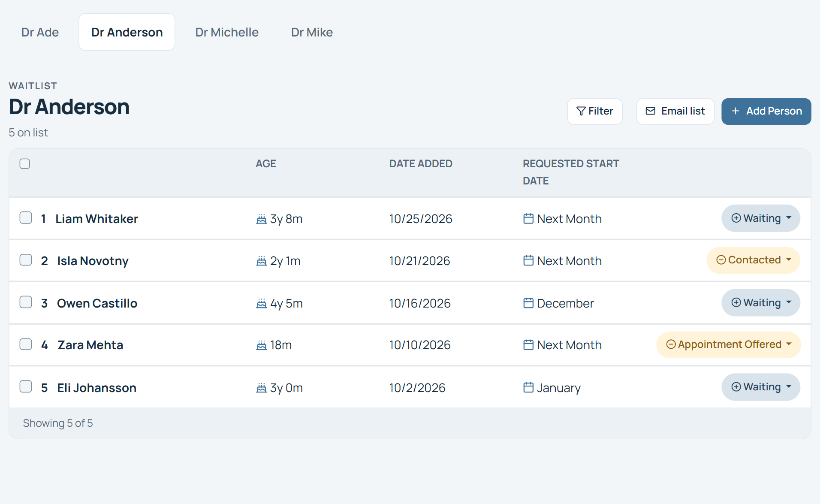This screenshot has width=820, height=504.
Task: Click the REQUESTED START DATE column header
Action: pyautogui.click(x=571, y=172)
